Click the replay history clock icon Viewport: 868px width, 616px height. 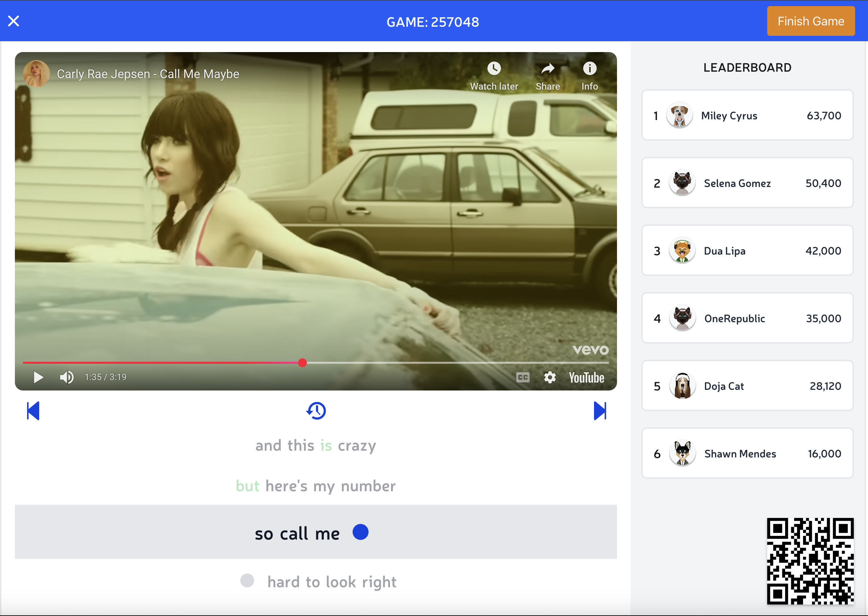pos(316,411)
